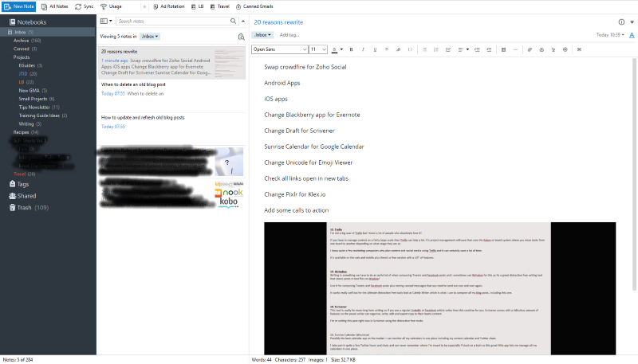
Task: Toggle italic formatting
Action: [363, 49]
